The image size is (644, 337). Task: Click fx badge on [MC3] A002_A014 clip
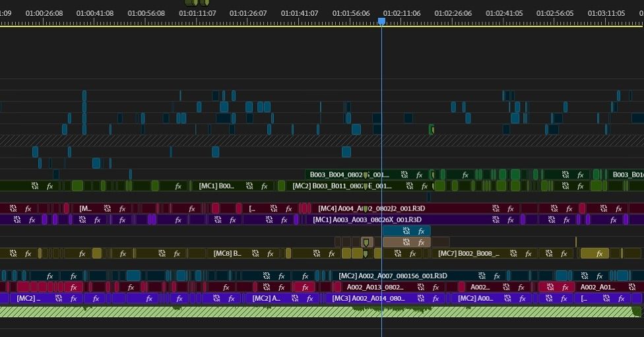(x=435, y=299)
